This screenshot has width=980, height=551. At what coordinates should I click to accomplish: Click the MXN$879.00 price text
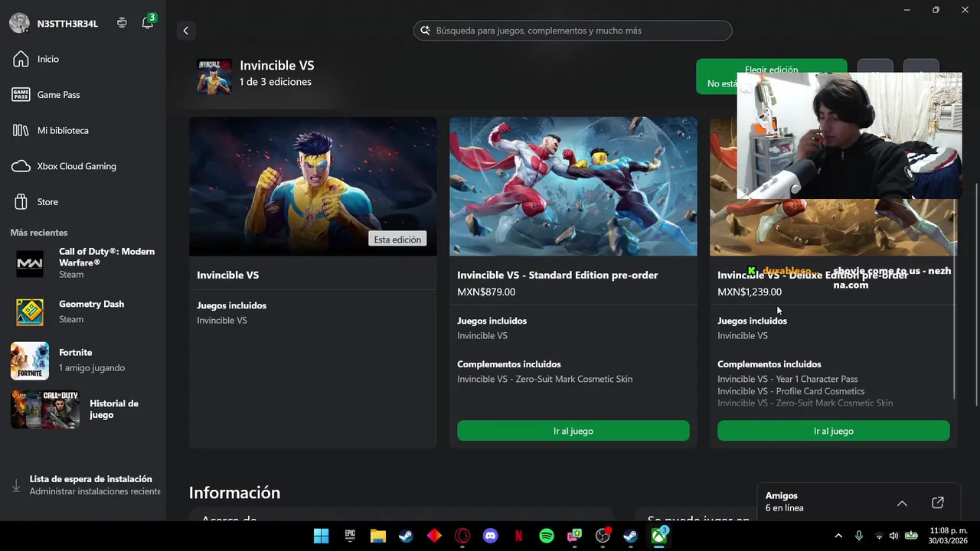(x=486, y=292)
